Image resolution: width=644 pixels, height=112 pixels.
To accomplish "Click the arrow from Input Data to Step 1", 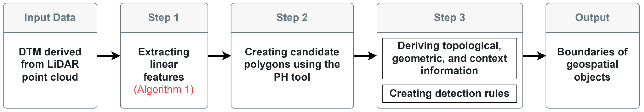I will pos(108,56).
